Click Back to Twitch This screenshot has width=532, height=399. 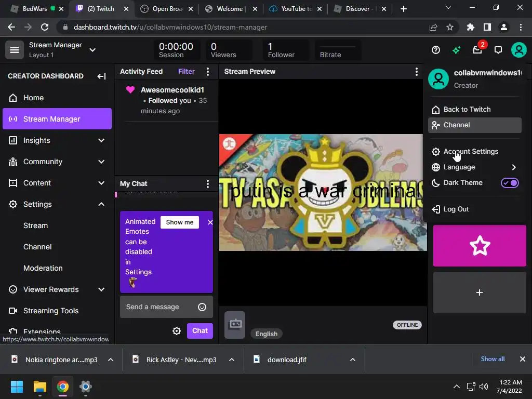point(475,109)
